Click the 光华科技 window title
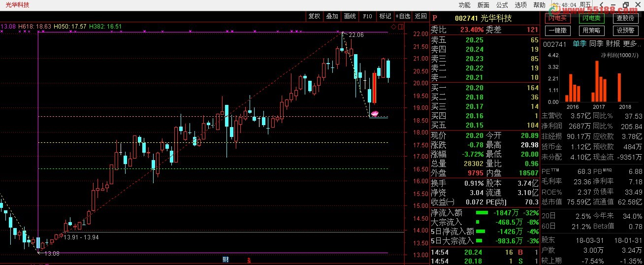Viewport: 644px width, 265px height. coord(16,5)
